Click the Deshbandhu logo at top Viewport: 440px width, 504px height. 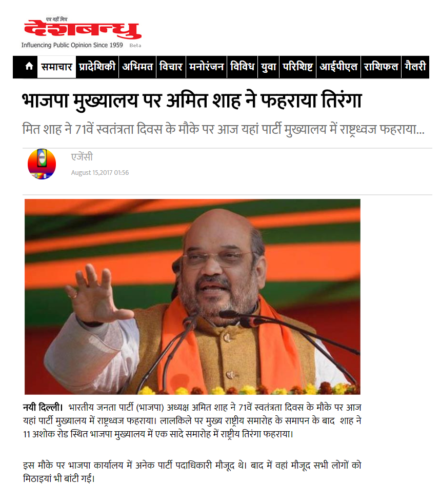tap(83, 29)
